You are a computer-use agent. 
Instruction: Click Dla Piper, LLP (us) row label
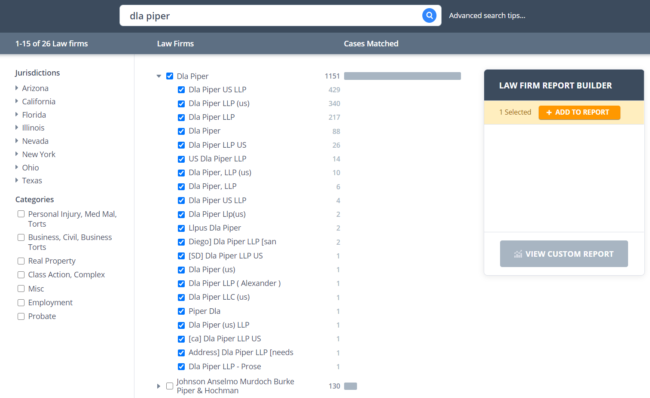(220, 172)
